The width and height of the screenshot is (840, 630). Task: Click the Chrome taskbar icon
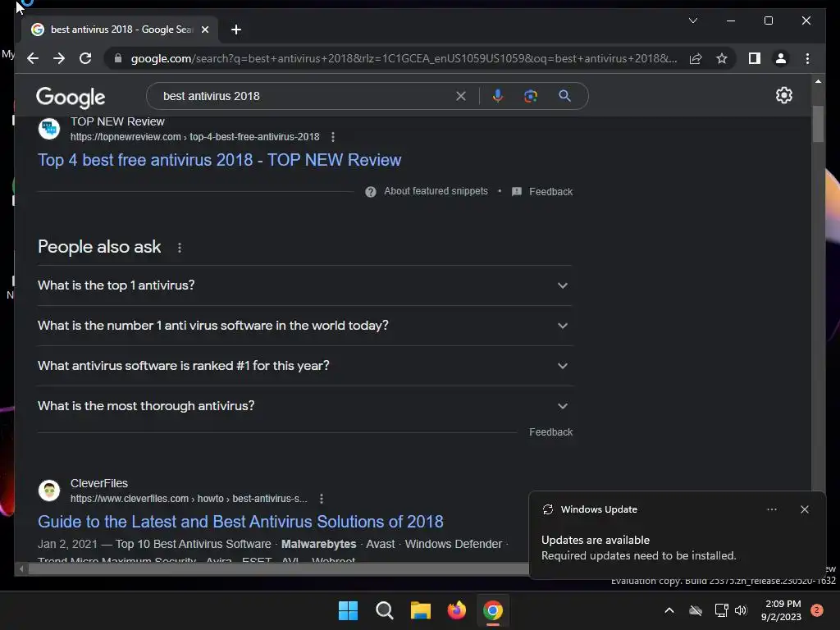493,610
